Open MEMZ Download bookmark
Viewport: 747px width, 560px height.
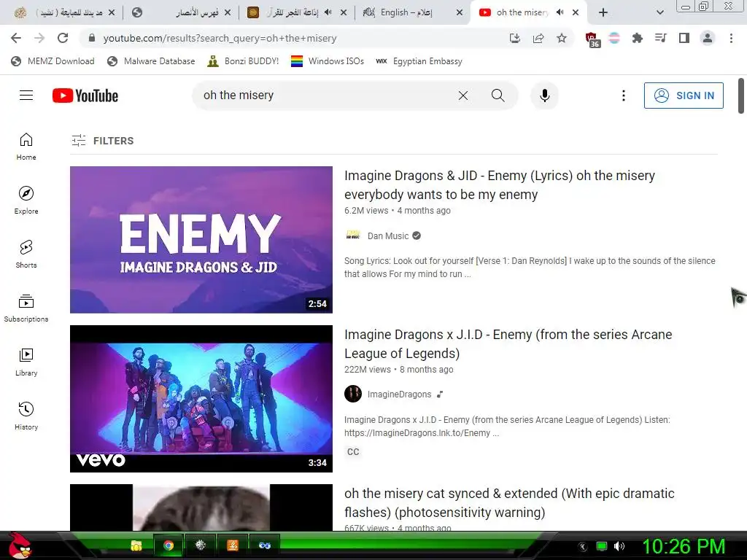click(53, 61)
